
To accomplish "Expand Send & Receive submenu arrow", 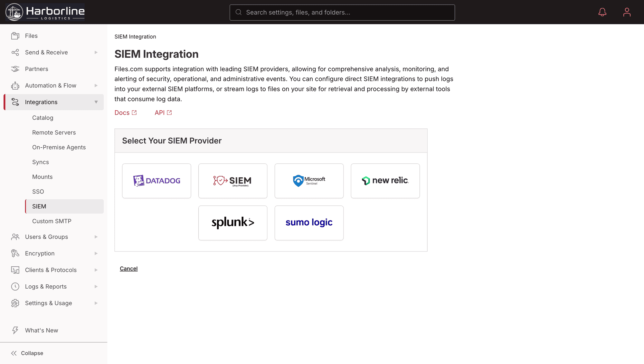I will [96, 52].
